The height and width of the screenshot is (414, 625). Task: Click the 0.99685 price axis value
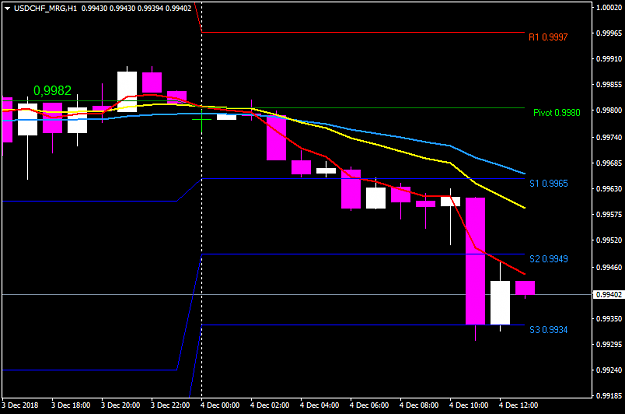coord(609,163)
